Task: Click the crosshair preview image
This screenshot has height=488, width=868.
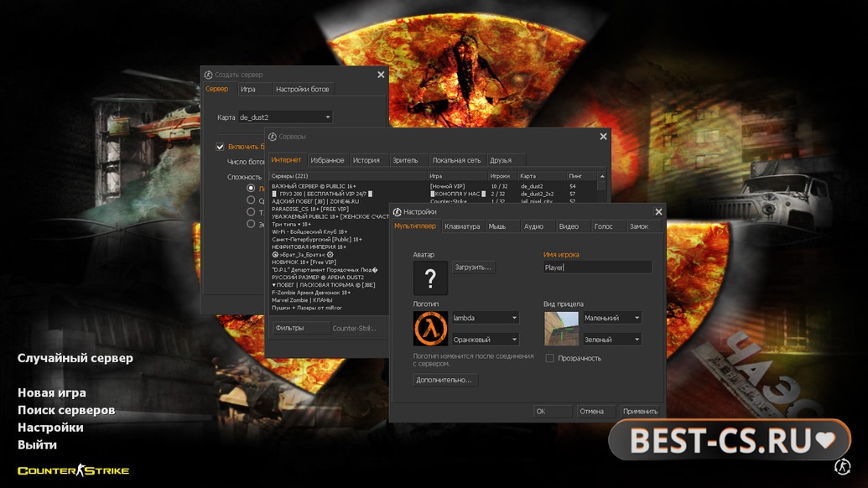Action: click(561, 328)
